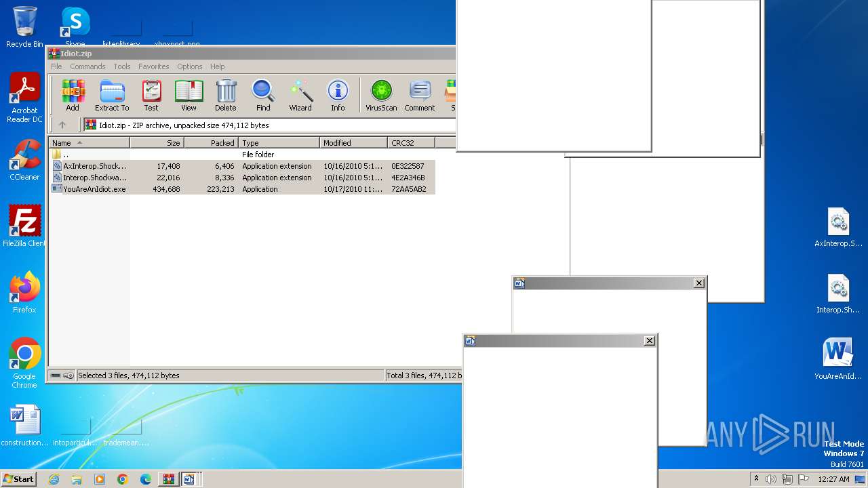Open Recycle Bin desktop icon
This screenshot has width=868, height=488.
(24, 27)
